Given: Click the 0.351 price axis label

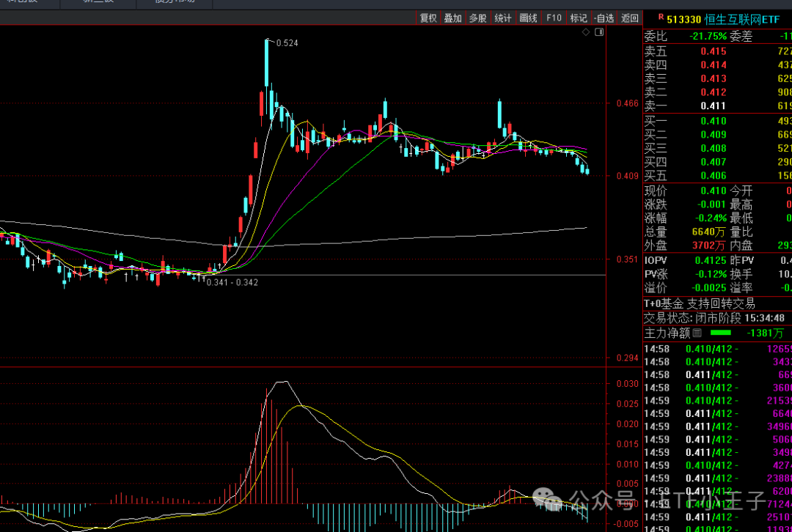Looking at the screenshot, I should click(x=627, y=259).
